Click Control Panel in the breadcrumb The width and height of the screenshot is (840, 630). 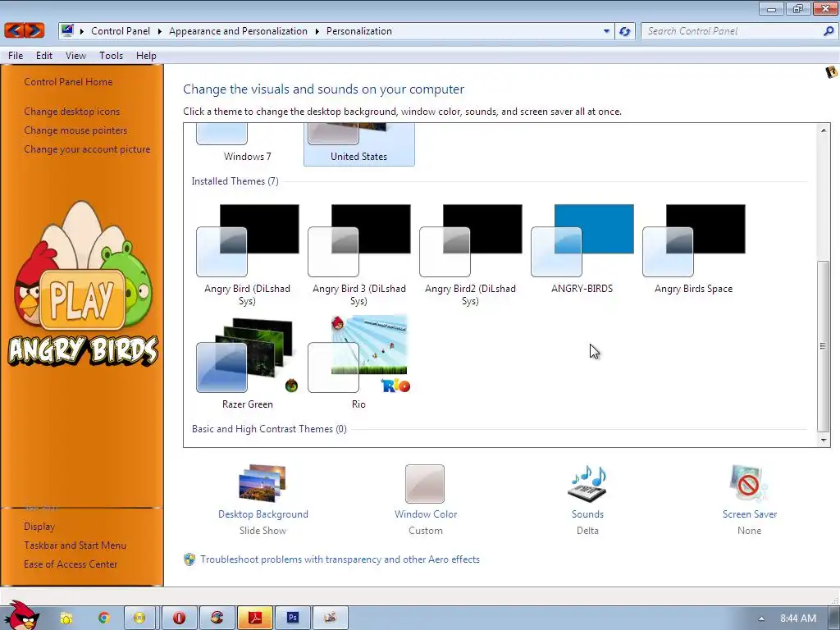[121, 31]
